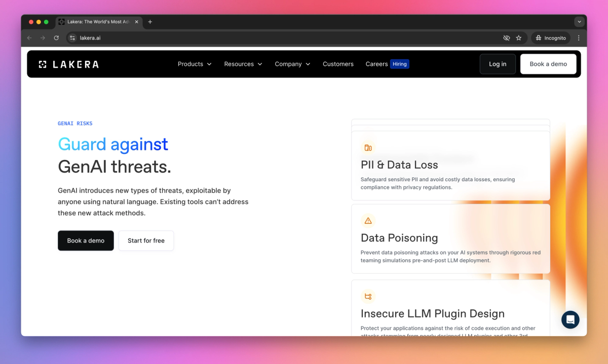
Task: Click the Guard against headline text
Action: tap(113, 144)
